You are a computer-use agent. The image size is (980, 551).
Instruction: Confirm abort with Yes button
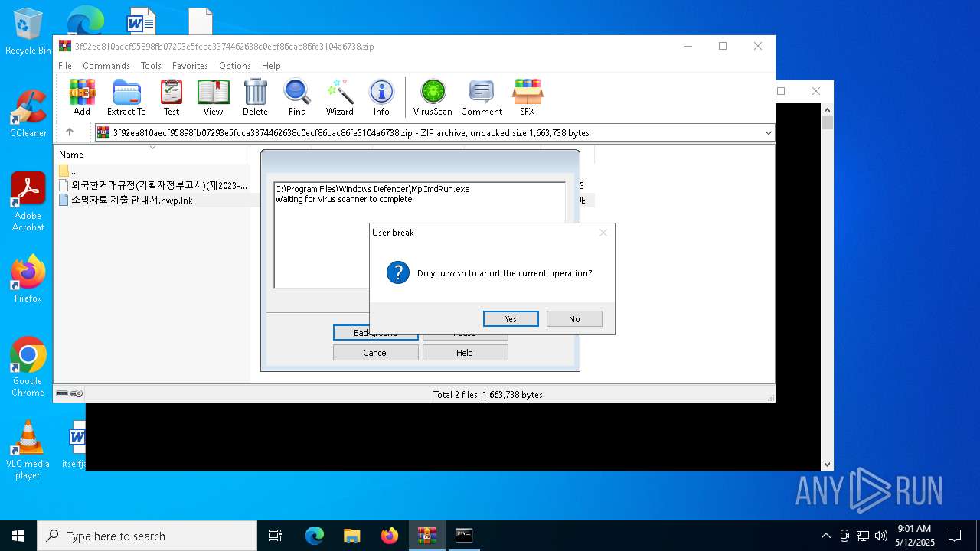click(511, 319)
